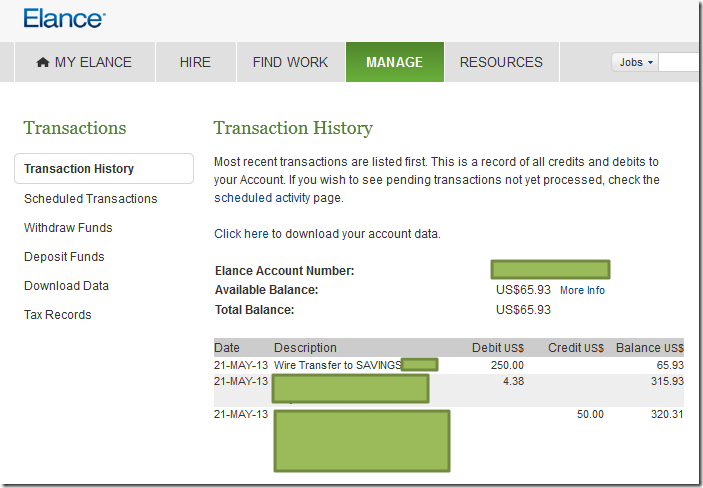Open More Info next to Available Balance

coord(582,290)
